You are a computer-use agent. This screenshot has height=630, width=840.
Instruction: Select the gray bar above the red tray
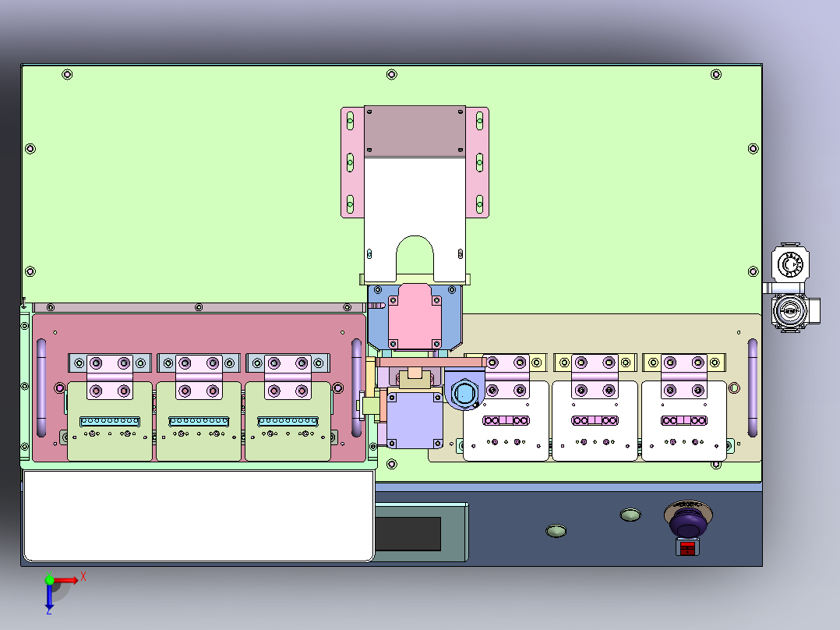[x=199, y=307]
